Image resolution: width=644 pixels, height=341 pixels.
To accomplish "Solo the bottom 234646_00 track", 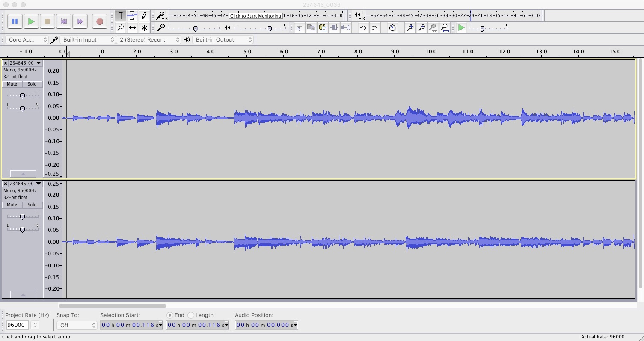I will pyautogui.click(x=32, y=205).
